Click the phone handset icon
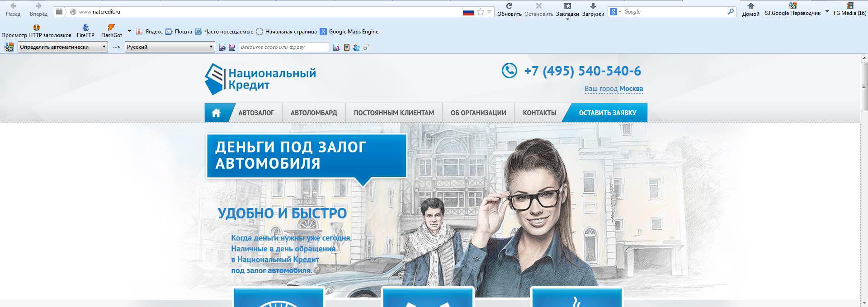The image size is (868, 307). click(509, 71)
